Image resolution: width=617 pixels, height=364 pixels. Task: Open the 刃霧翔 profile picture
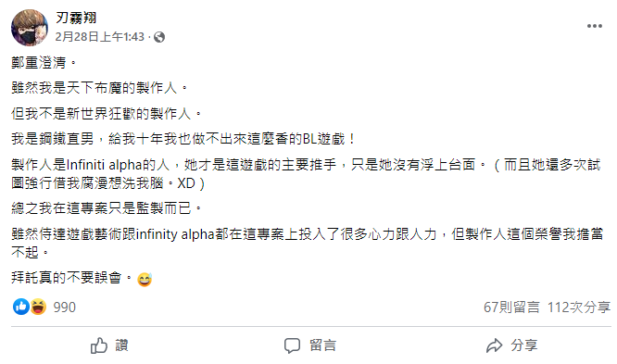30,28
